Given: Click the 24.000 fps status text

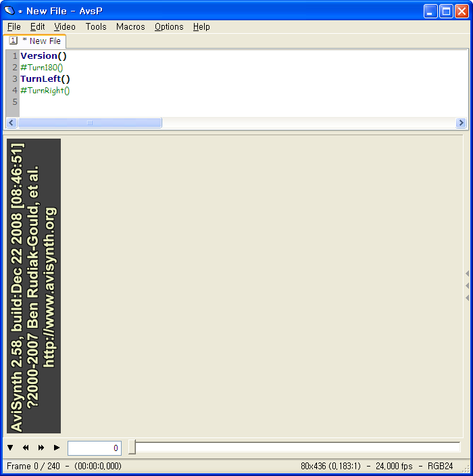Looking at the screenshot, I should point(394,466).
